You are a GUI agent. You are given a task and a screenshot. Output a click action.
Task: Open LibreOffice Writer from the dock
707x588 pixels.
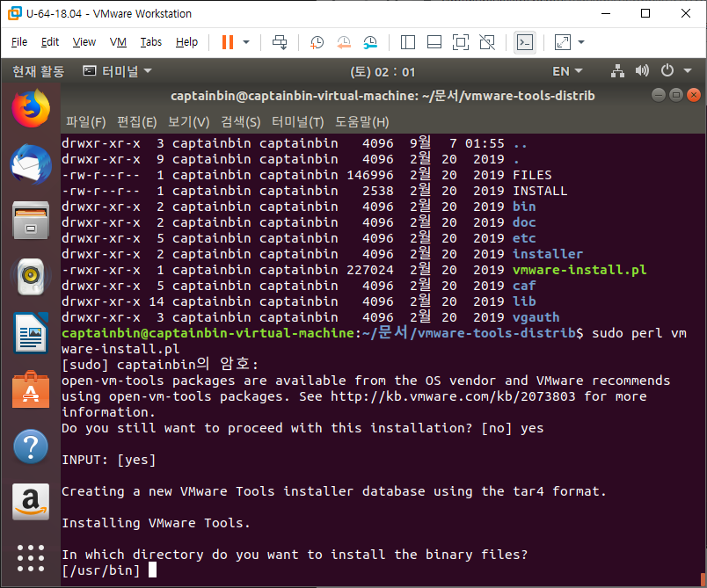tap(31, 333)
